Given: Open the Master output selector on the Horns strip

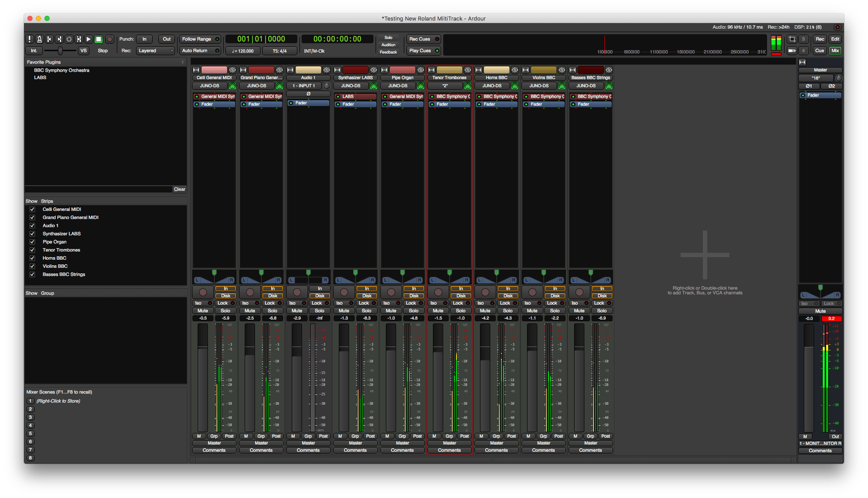Looking at the screenshot, I should coord(496,443).
